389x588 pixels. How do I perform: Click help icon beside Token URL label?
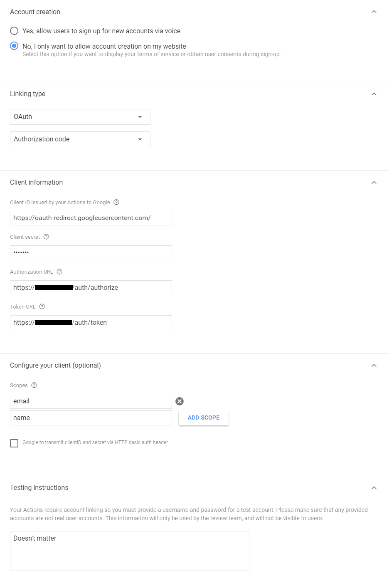(x=42, y=306)
